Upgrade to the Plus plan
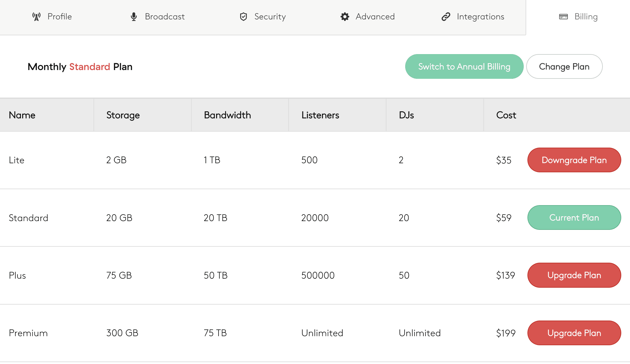This screenshot has width=630, height=364. pyautogui.click(x=574, y=275)
